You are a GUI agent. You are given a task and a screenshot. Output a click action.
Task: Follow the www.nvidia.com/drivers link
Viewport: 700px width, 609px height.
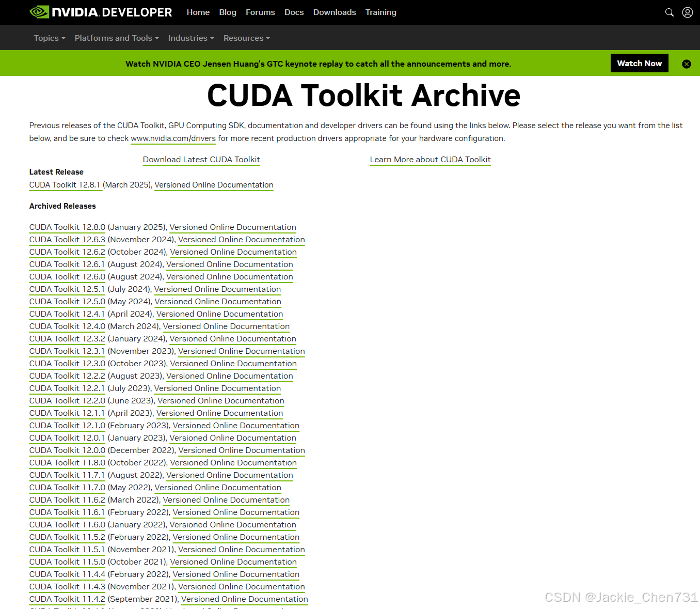[x=173, y=138]
